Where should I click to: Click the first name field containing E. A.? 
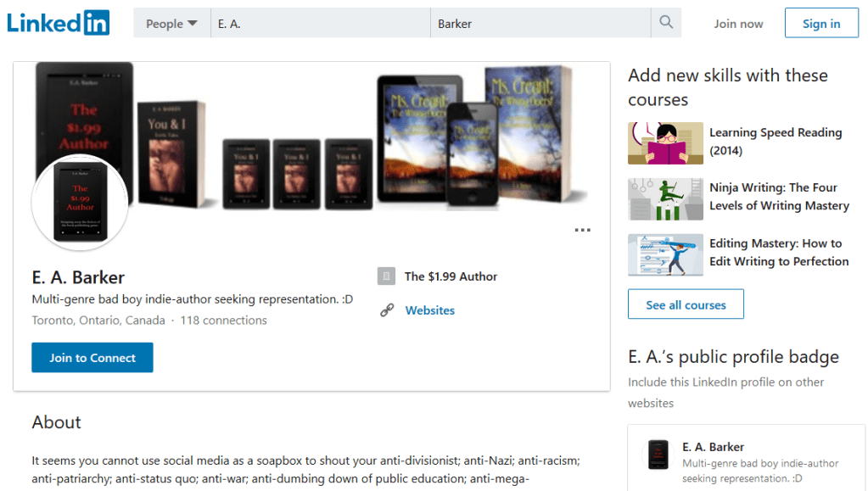coord(320,24)
